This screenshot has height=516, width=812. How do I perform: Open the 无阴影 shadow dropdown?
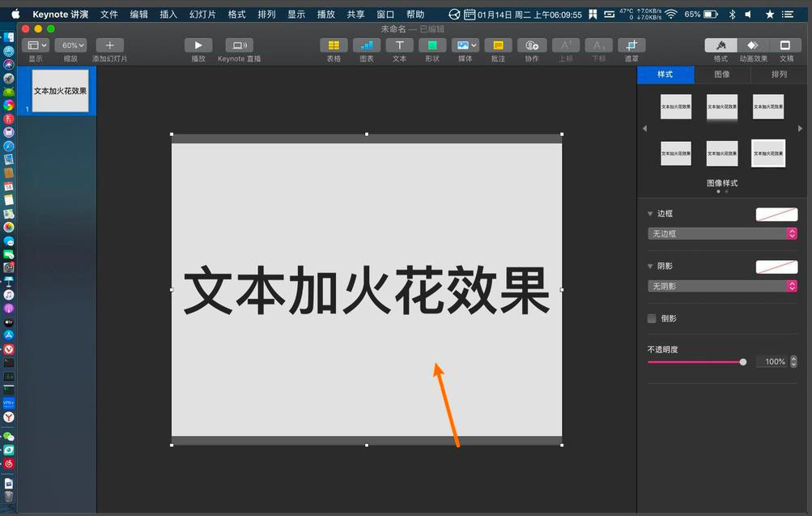coord(721,285)
